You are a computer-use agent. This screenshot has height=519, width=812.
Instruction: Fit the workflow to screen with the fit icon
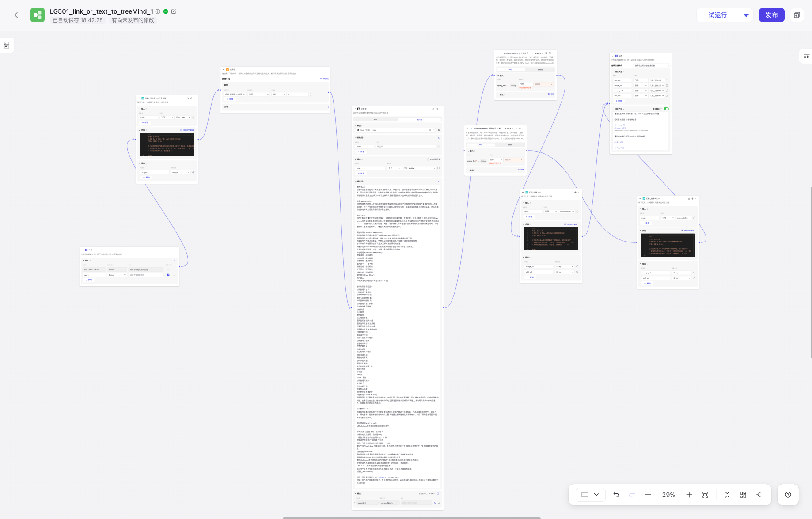click(x=705, y=495)
